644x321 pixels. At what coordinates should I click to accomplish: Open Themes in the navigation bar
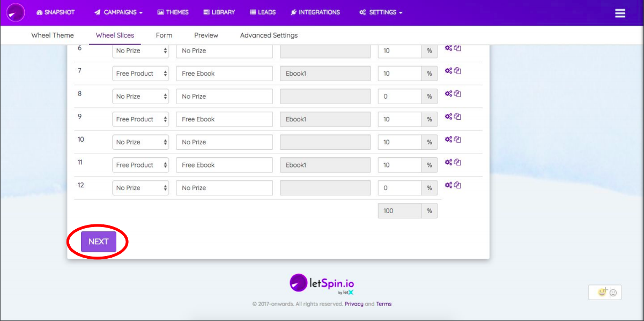coord(173,12)
